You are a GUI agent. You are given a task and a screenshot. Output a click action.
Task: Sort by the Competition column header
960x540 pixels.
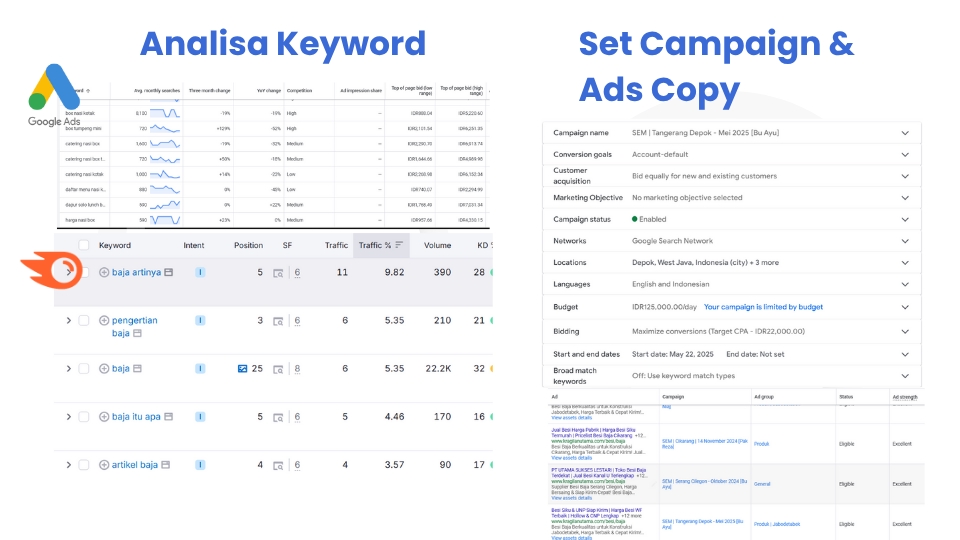(x=299, y=91)
